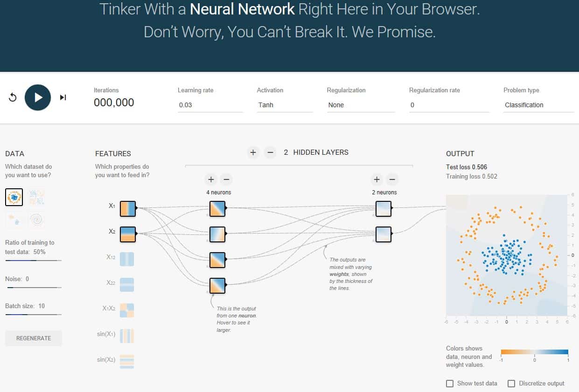579x392 pixels.
Task: Open the Learning rate dropdown
Action: pyautogui.click(x=210, y=105)
